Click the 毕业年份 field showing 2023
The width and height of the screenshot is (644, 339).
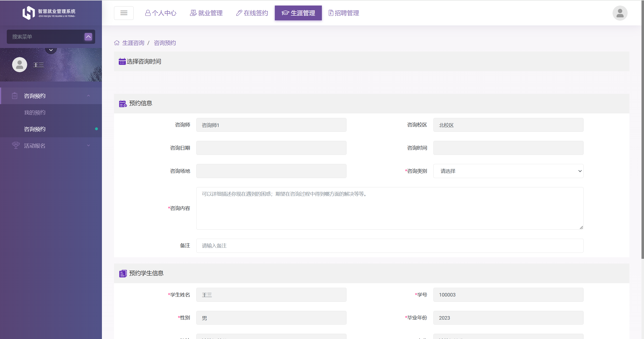[x=508, y=318]
